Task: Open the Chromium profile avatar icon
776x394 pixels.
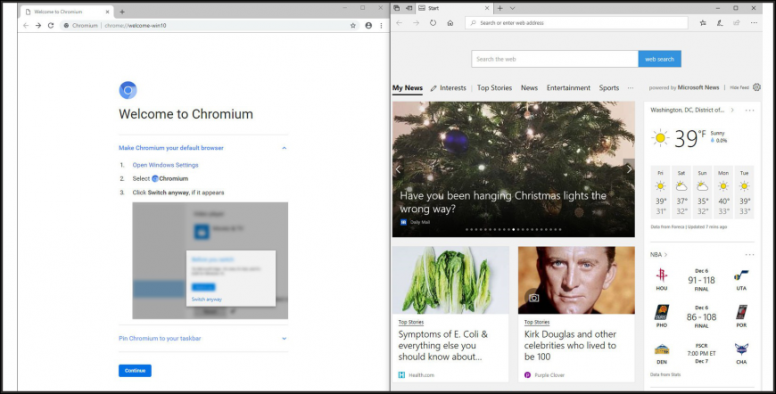Action: [x=368, y=25]
